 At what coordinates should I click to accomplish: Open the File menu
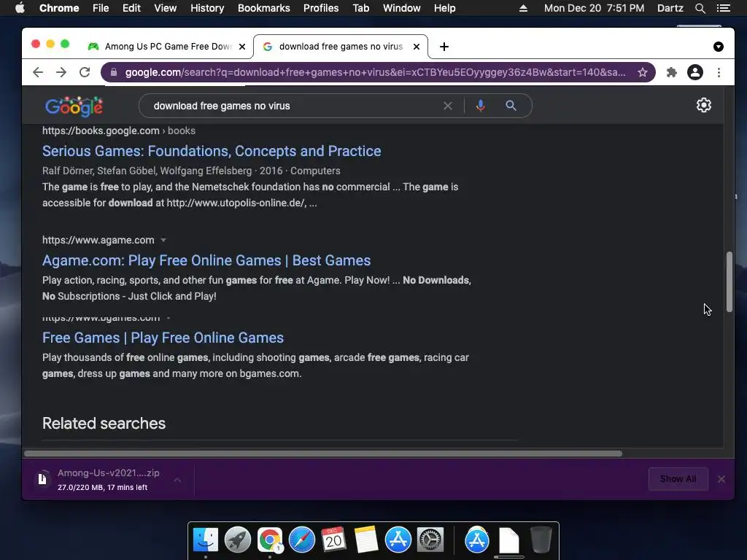click(x=101, y=8)
